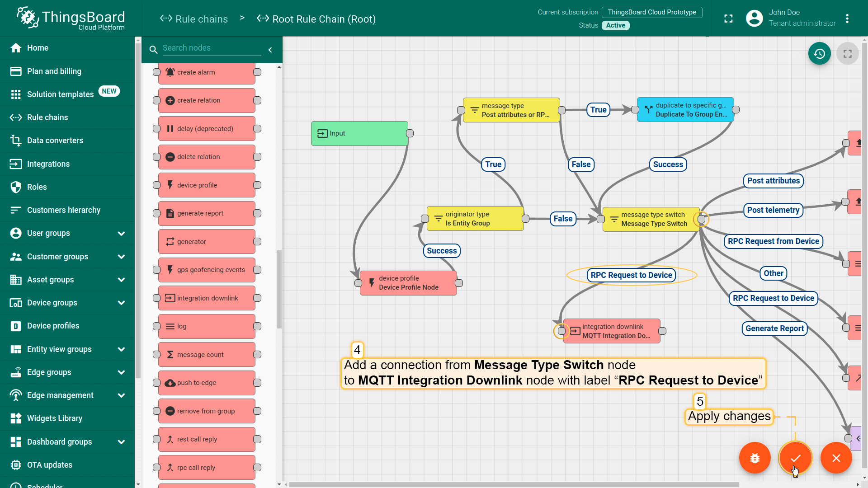Open Plan and billing page
The image size is (868, 488).
tap(67, 71)
